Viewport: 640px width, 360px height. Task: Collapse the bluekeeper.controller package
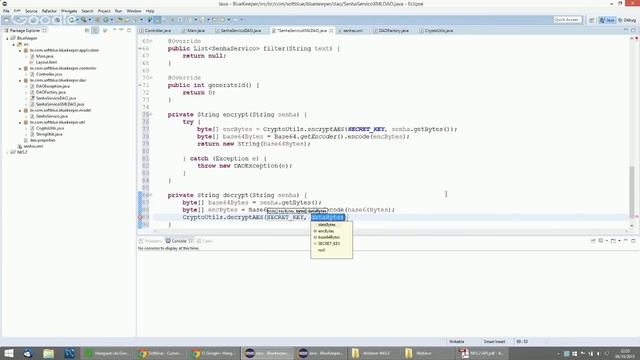[20, 69]
